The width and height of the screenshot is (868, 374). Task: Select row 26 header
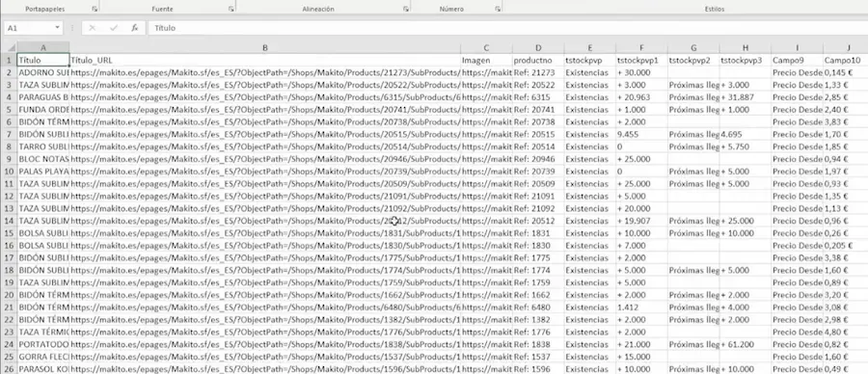(9, 369)
